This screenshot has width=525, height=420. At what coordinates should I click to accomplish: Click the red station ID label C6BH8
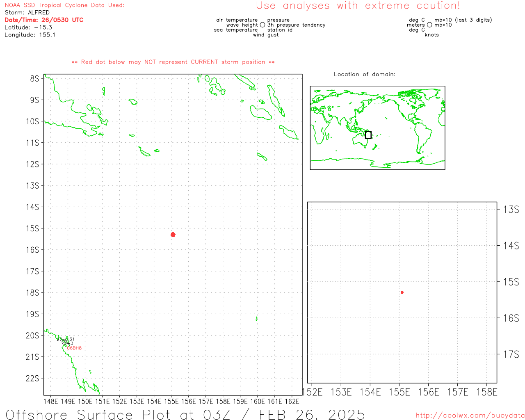(x=74, y=348)
